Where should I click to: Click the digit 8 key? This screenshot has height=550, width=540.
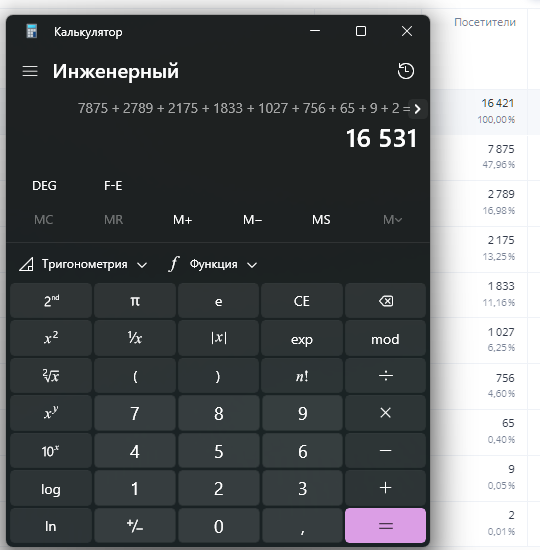pos(218,413)
